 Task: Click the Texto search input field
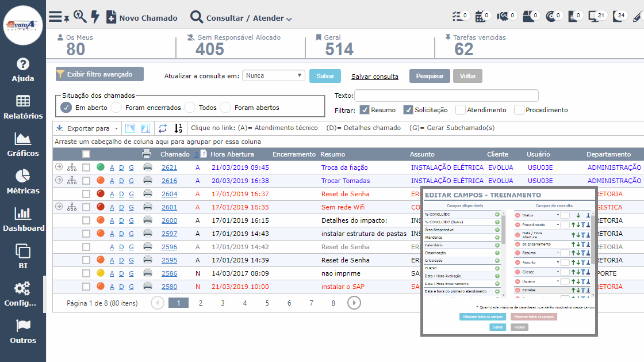[x=446, y=96]
